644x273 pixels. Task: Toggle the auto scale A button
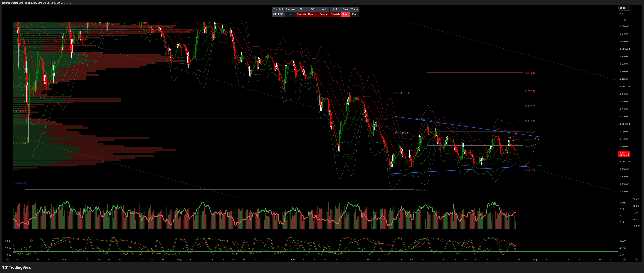pos(624,259)
